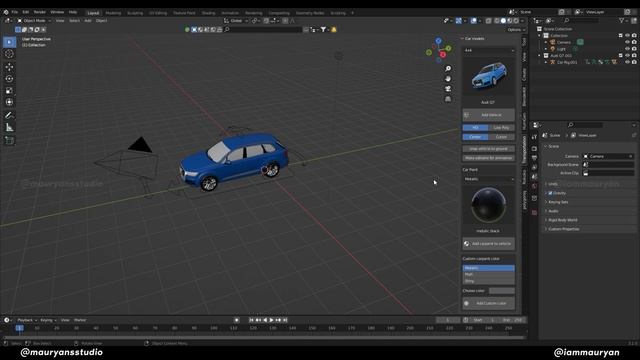Open the Render properties tab icon

click(534, 149)
